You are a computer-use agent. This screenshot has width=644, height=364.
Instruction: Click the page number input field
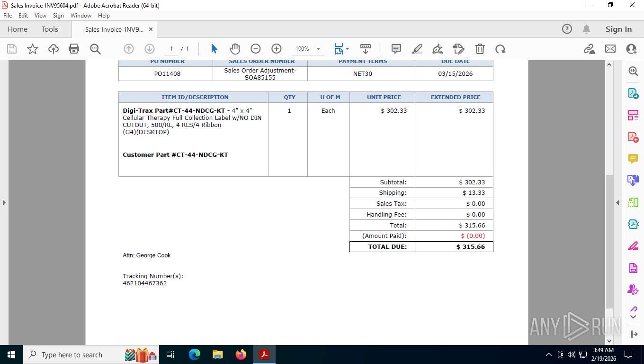point(171,49)
